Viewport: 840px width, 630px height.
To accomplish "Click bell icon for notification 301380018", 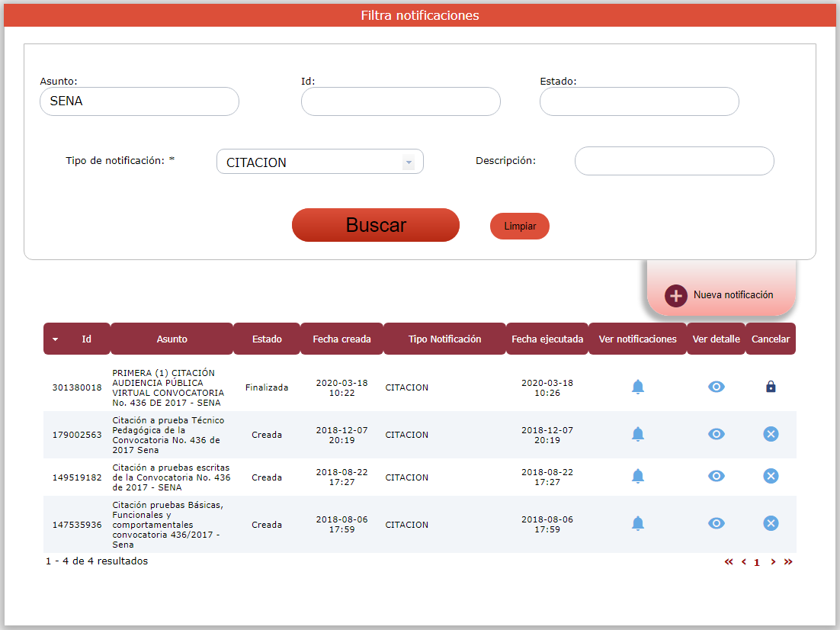I will pyautogui.click(x=638, y=387).
